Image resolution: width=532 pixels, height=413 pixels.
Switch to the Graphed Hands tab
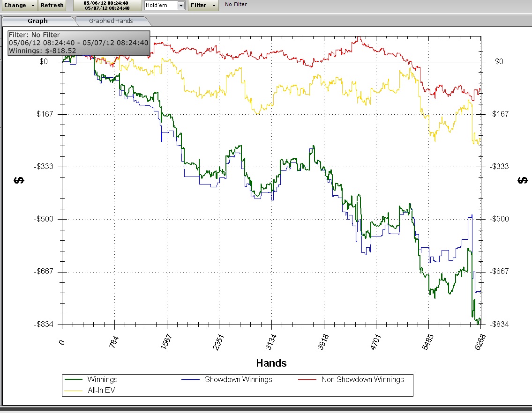coord(111,21)
